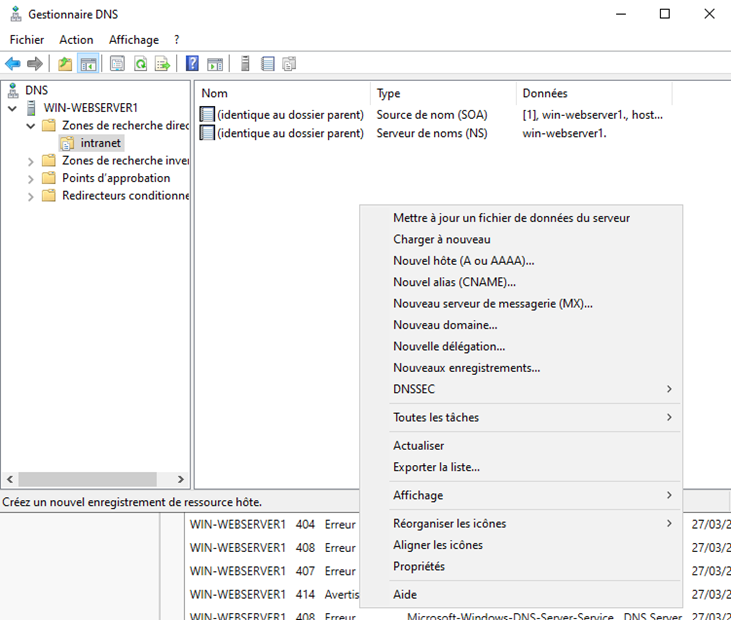Select Actualiser in context menu
The image size is (731, 620).
(521, 446)
